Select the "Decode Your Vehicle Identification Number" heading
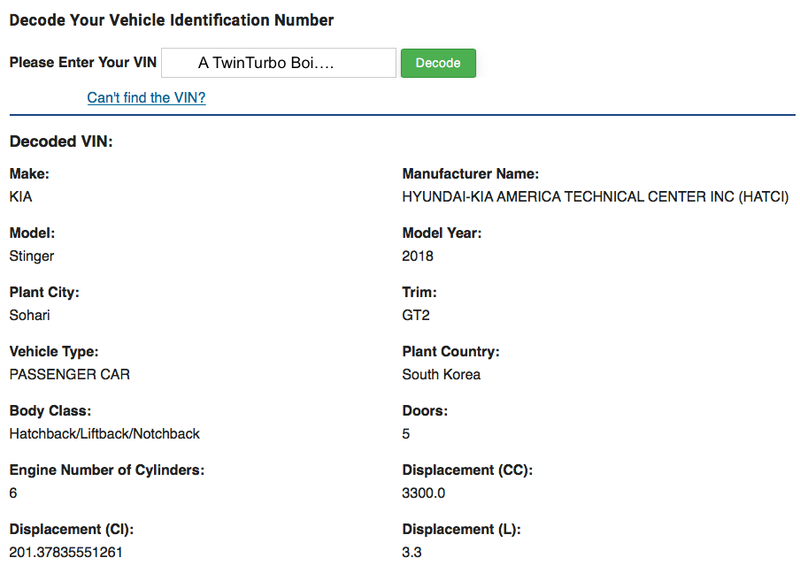800x573 pixels. (171, 20)
